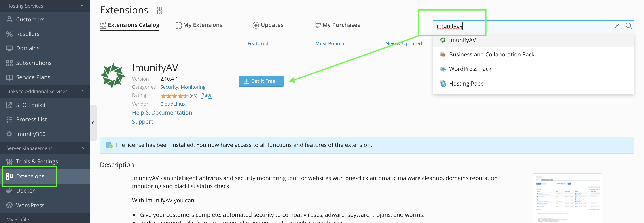
Task: Click the Get It Free button
Action: point(261,81)
